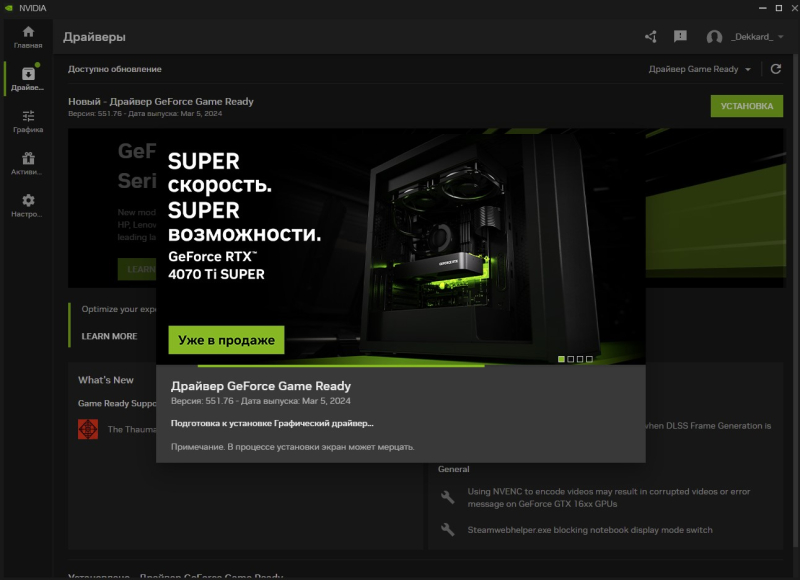The height and width of the screenshot is (580, 800).
Task: Click the share icon in header
Action: point(651,37)
